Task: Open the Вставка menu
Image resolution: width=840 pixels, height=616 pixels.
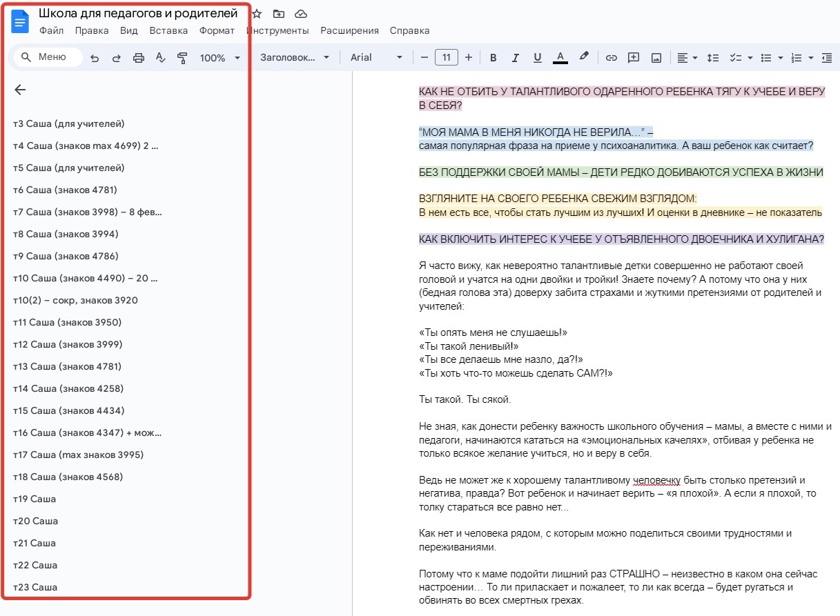Action: (x=168, y=30)
